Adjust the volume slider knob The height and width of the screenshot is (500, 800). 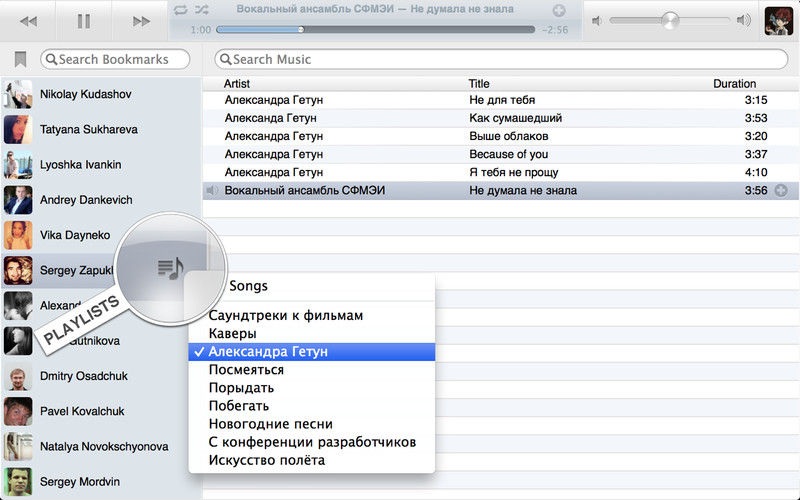coord(670,20)
